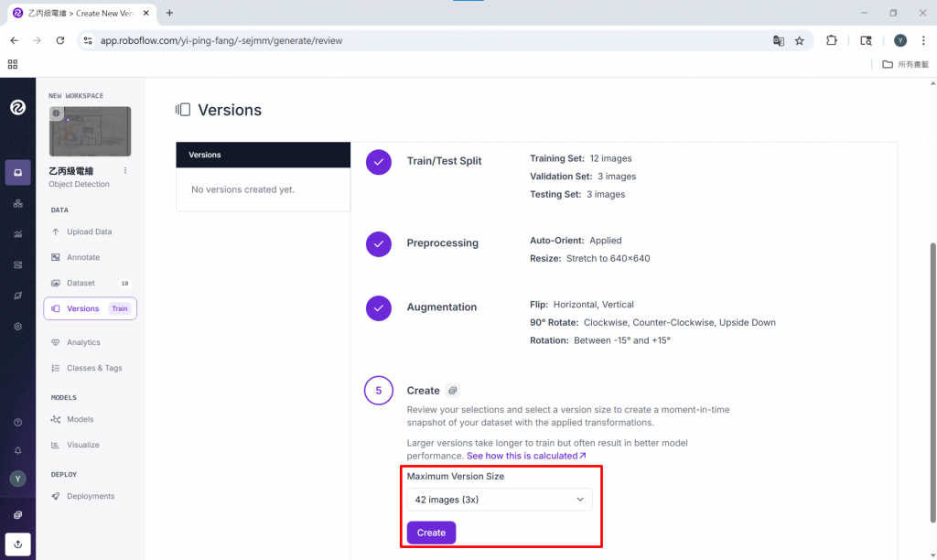Click the page vertical scrollbar
Image resolution: width=937 pixels, height=560 pixels.
(x=932, y=382)
